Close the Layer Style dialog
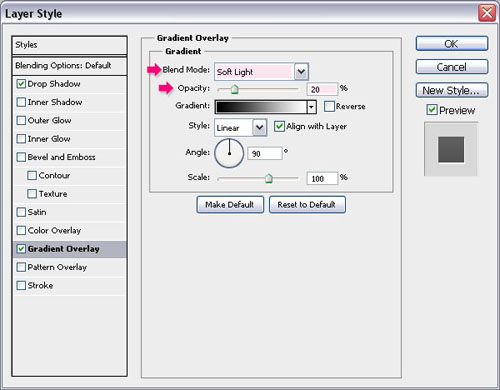500x390 pixels. [487, 13]
